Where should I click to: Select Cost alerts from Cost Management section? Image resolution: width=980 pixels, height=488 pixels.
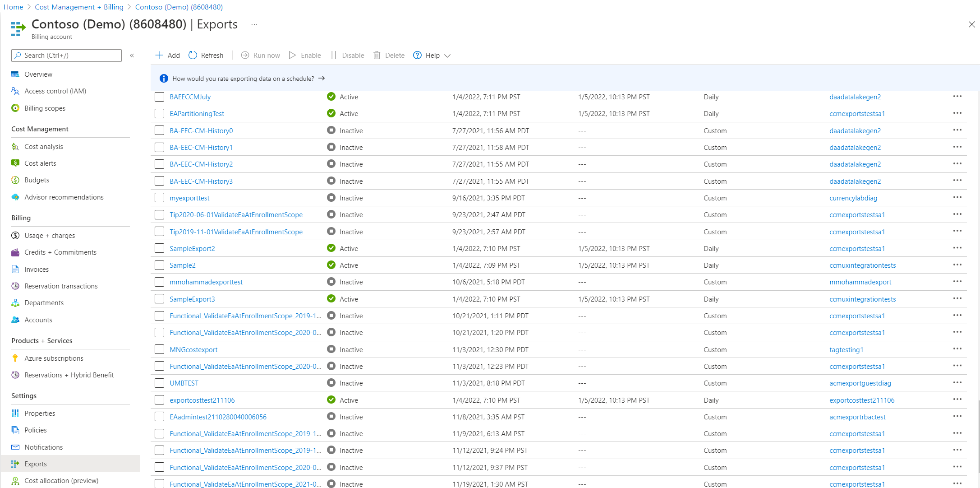tap(40, 163)
